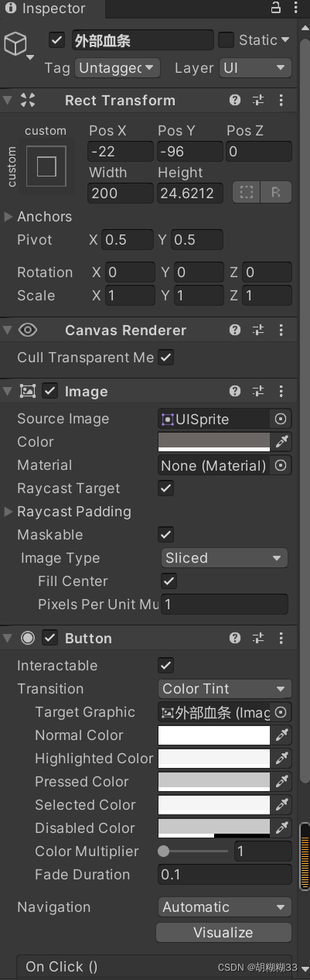This screenshot has height=980, width=310.
Task: Click the anchor preset square icon
Action: [x=46, y=166]
